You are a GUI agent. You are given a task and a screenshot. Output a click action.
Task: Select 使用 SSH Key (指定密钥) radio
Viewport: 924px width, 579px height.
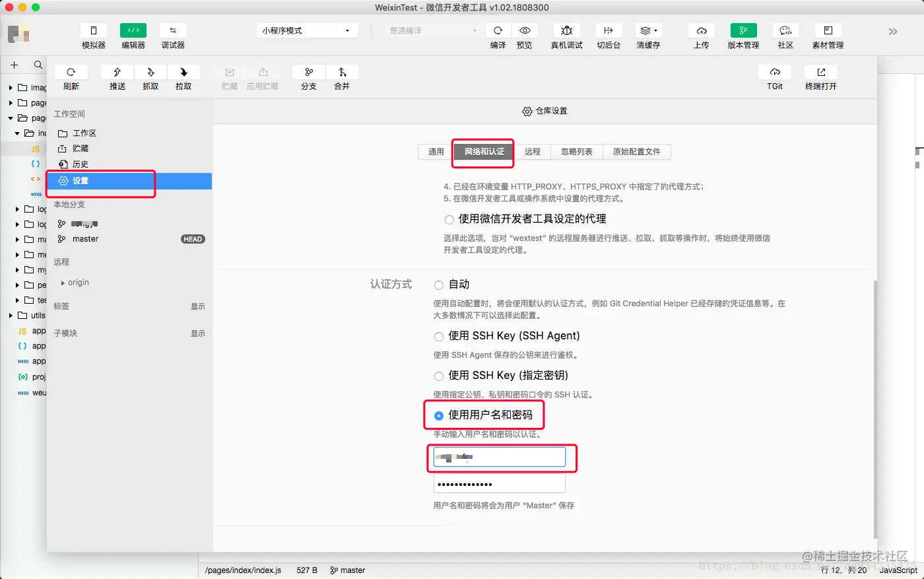(x=439, y=376)
